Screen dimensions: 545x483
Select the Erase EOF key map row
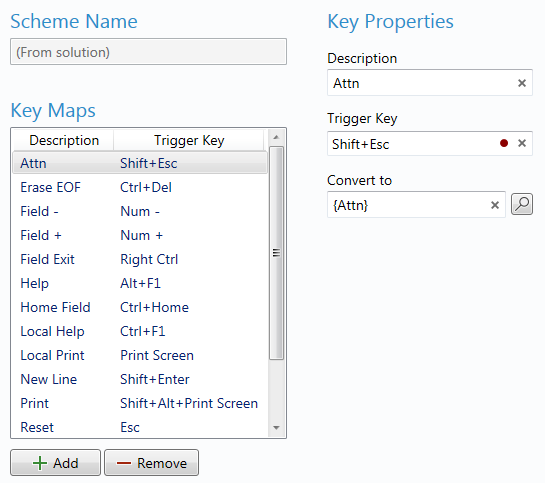pyautogui.click(x=140, y=187)
